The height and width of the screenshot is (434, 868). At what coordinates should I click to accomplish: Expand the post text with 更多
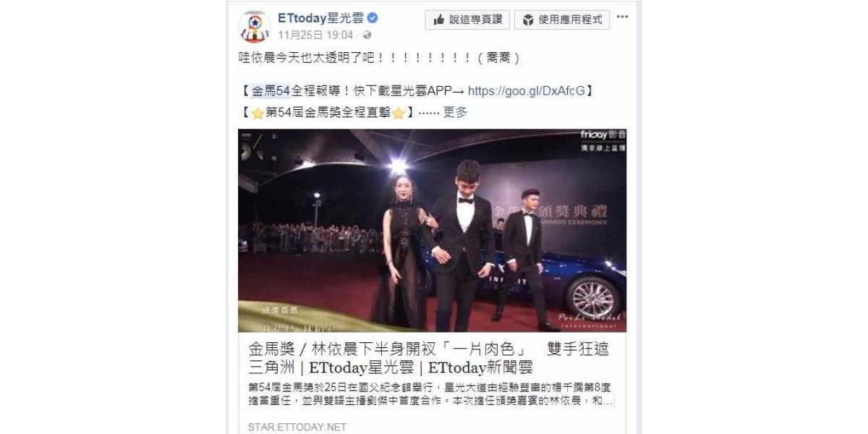click(455, 112)
